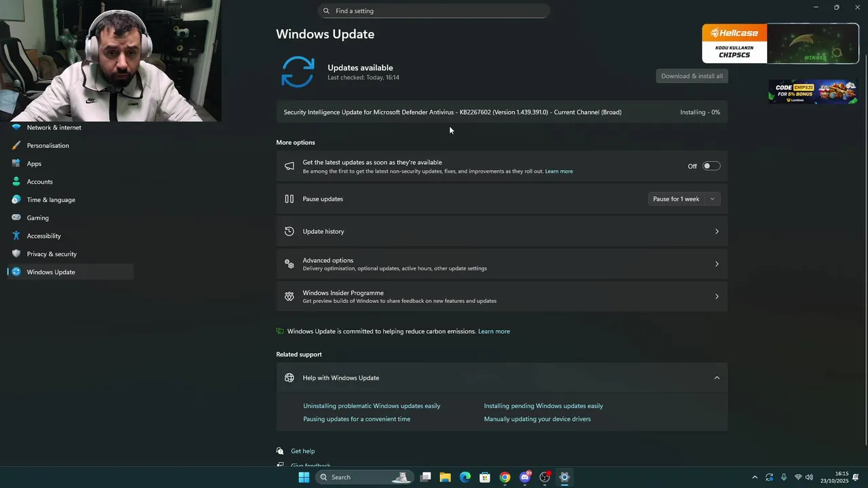Screen dimensions: 868x488
Task: Click in the Find a setting search box
Action: [433, 11]
